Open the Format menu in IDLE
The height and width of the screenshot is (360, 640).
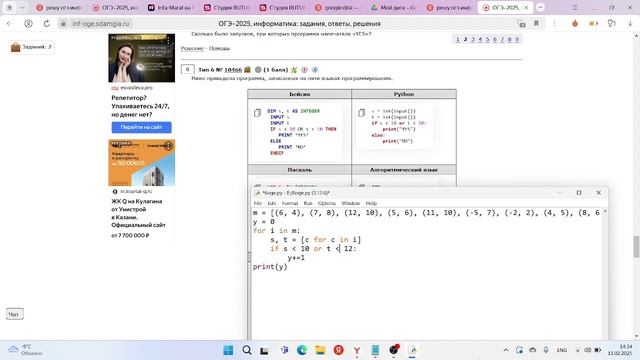[x=290, y=203]
